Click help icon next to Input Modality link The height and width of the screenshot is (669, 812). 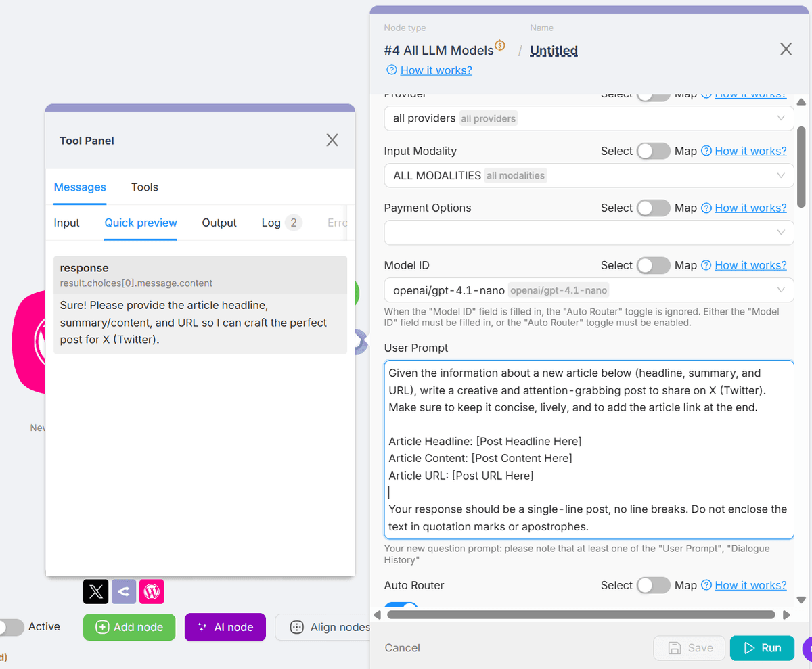click(x=706, y=151)
